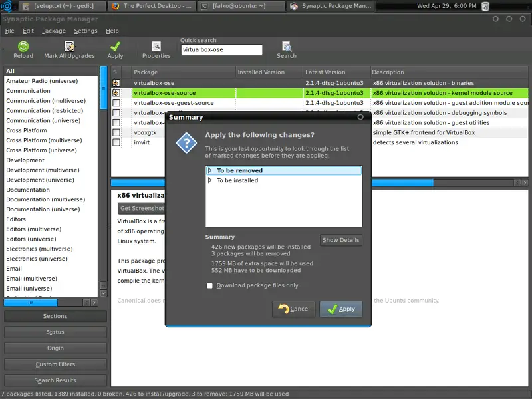Viewport: 532px width, 399px height.
Task: Click the status icon of virtualbox-ose-source row
Action: tap(116, 93)
